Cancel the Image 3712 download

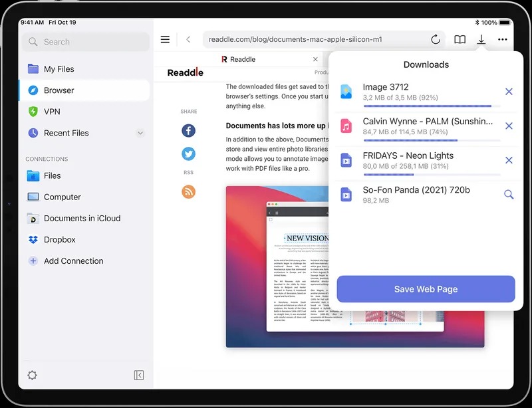click(x=509, y=92)
